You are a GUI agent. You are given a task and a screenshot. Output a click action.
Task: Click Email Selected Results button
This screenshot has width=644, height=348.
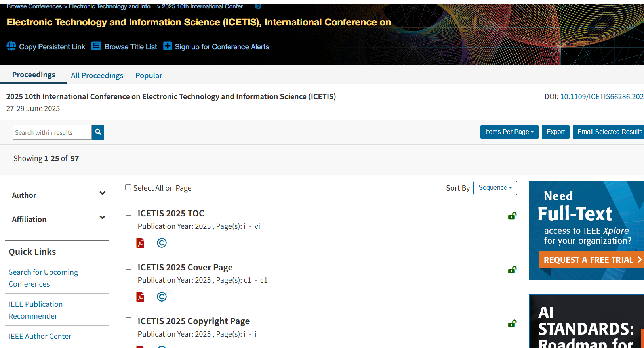(x=608, y=132)
